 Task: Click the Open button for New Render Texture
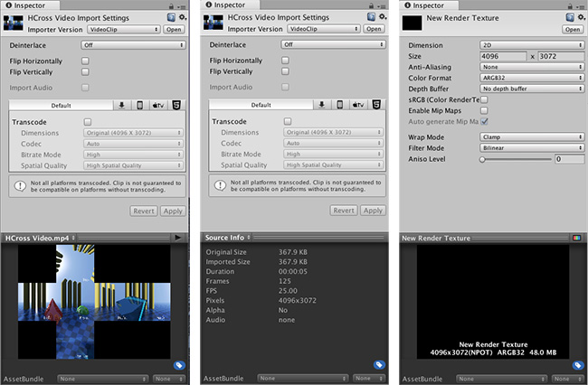click(572, 29)
